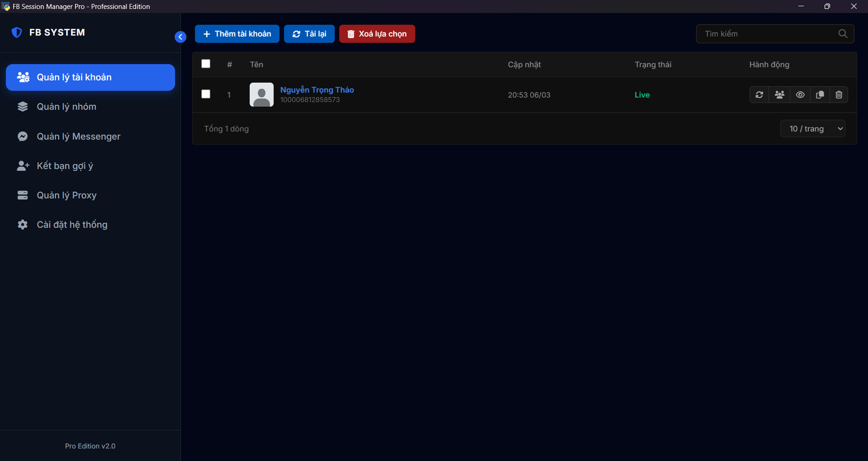Close the FB Session Manager Pro window
Screen dimensions: 868x461
(x=854, y=7)
